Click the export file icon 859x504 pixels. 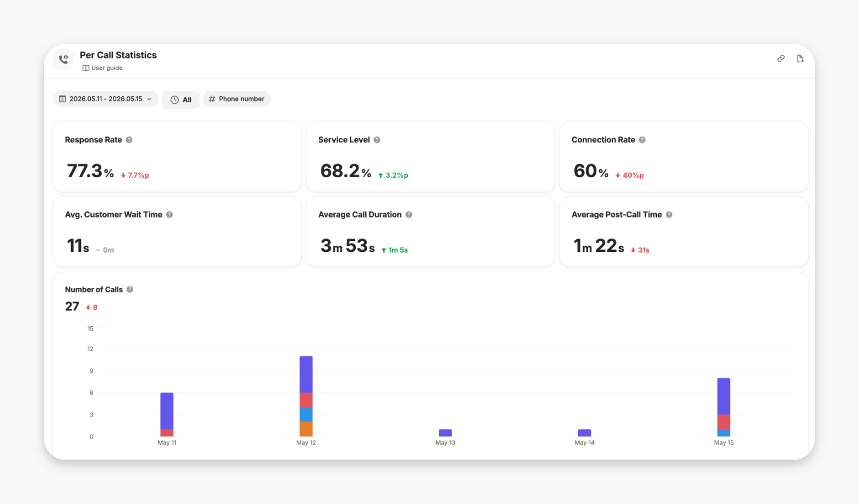click(x=800, y=59)
